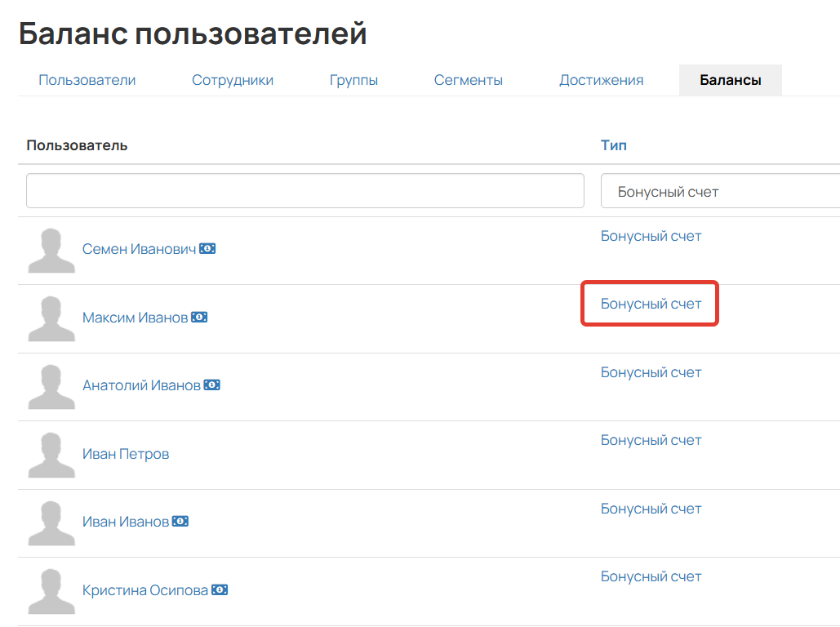
Task: Click the Пользователь column header
Action: [77, 145]
